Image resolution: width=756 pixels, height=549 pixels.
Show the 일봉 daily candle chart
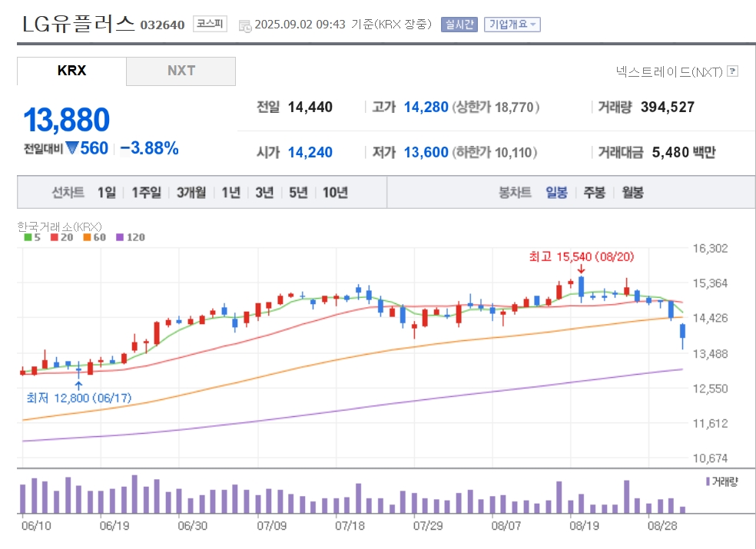(556, 193)
